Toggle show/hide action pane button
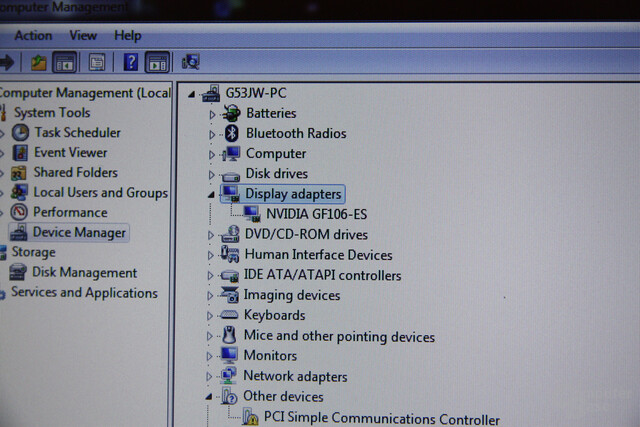Screen dimensions: 640x427 157,62
